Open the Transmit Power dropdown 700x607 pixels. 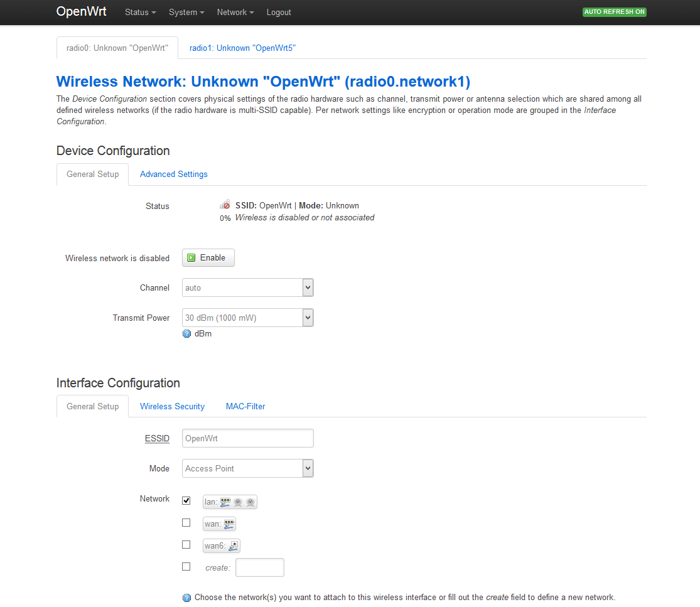247,318
